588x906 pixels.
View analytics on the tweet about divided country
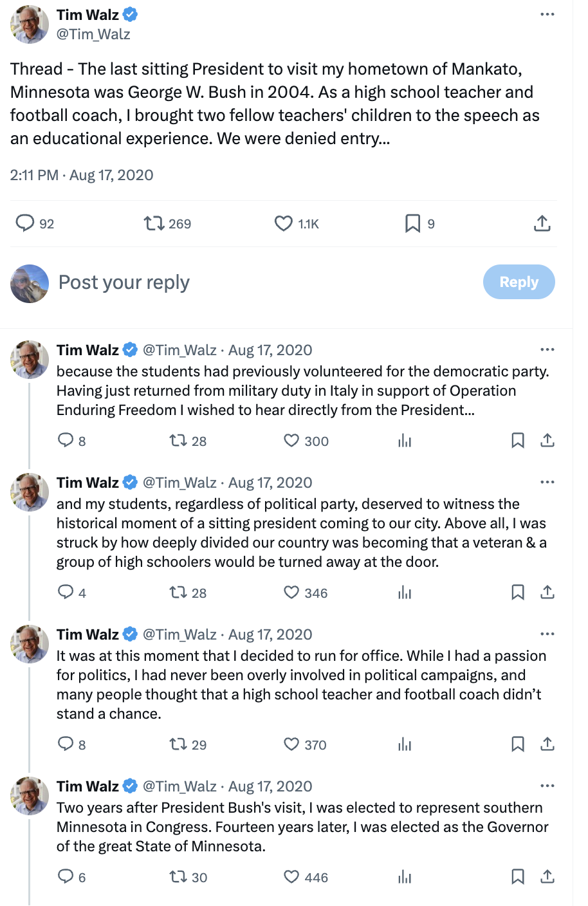[x=405, y=592]
